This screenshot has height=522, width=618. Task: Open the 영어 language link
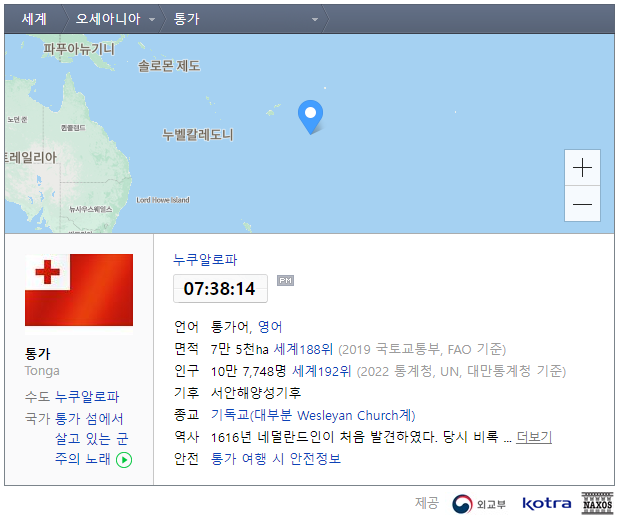coord(270,326)
